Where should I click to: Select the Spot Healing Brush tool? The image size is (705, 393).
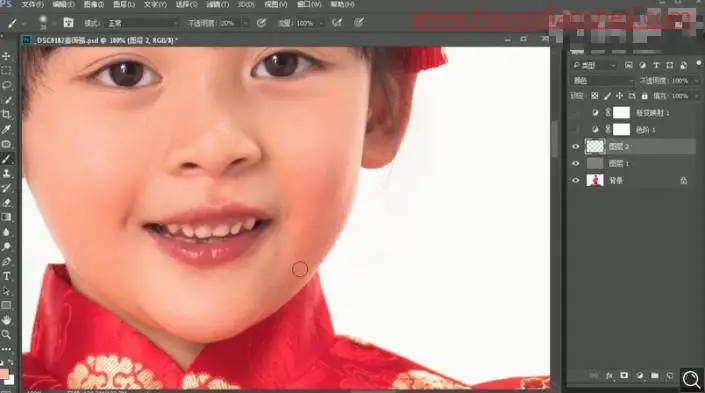(6, 144)
